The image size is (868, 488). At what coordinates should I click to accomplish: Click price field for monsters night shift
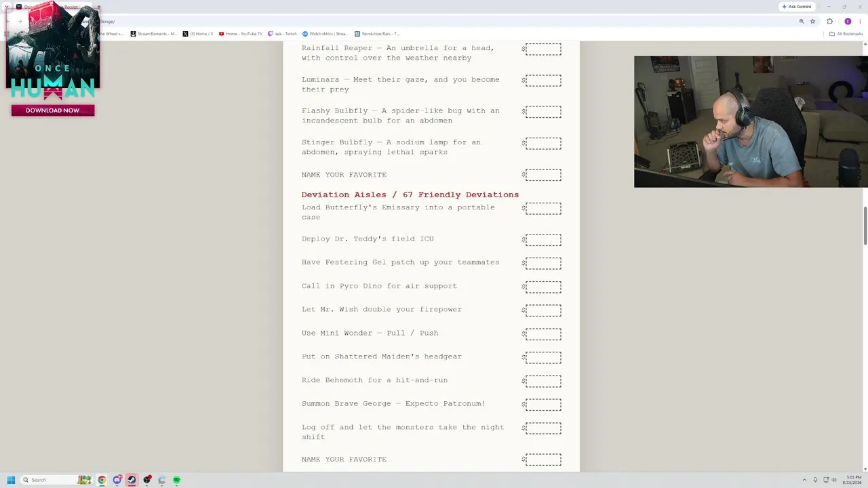coord(543,428)
